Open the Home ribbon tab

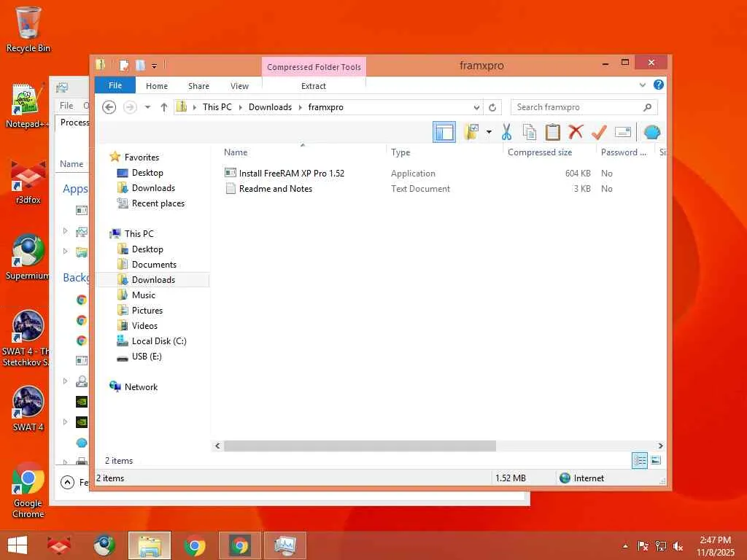pos(157,86)
